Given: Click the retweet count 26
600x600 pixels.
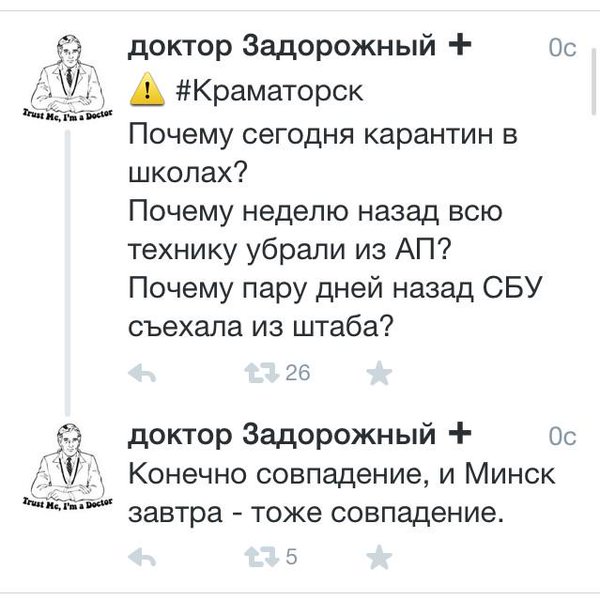Looking at the screenshot, I should point(298,373).
